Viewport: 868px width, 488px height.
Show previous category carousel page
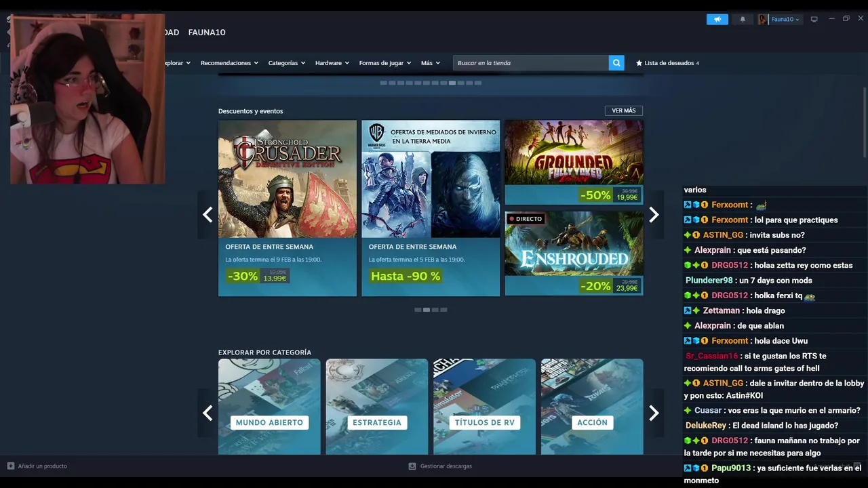208,413
